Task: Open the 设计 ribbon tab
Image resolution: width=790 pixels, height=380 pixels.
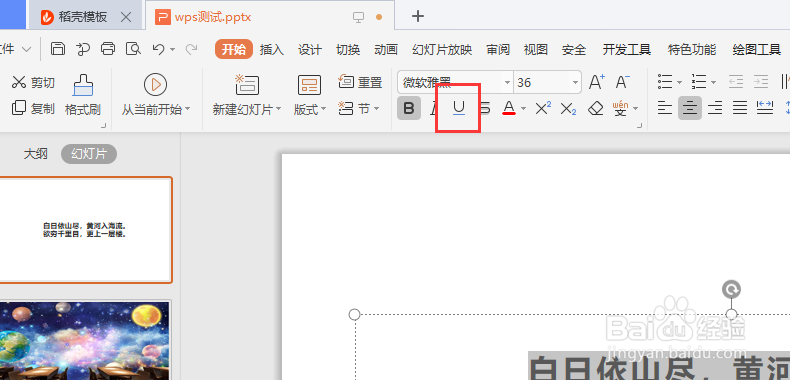Action: pyautogui.click(x=309, y=49)
